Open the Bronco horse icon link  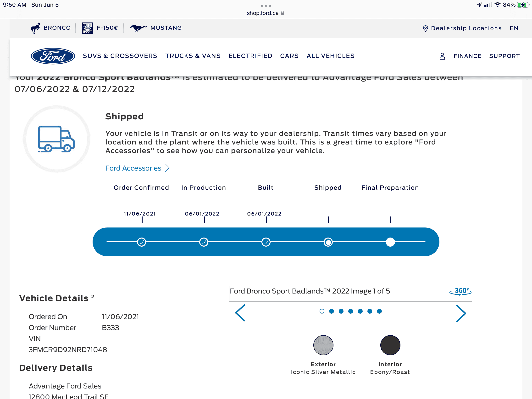35,28
